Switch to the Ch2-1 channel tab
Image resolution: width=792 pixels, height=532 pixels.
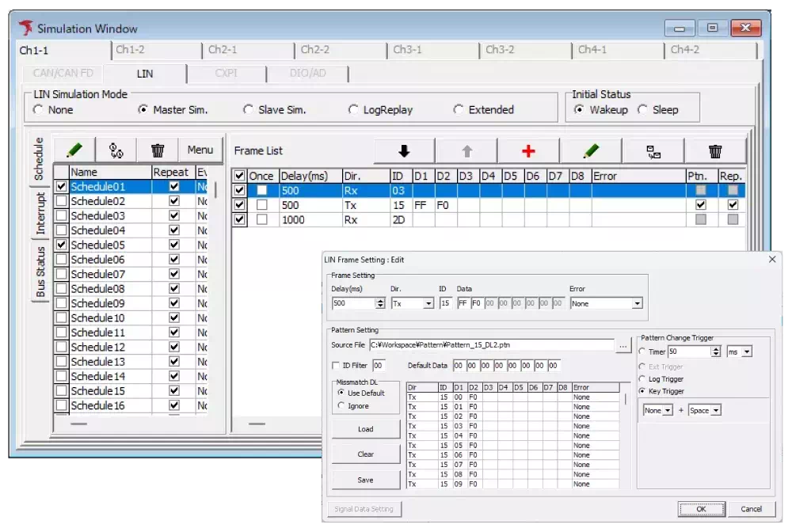pyautogui.click(x=223, y=50)
